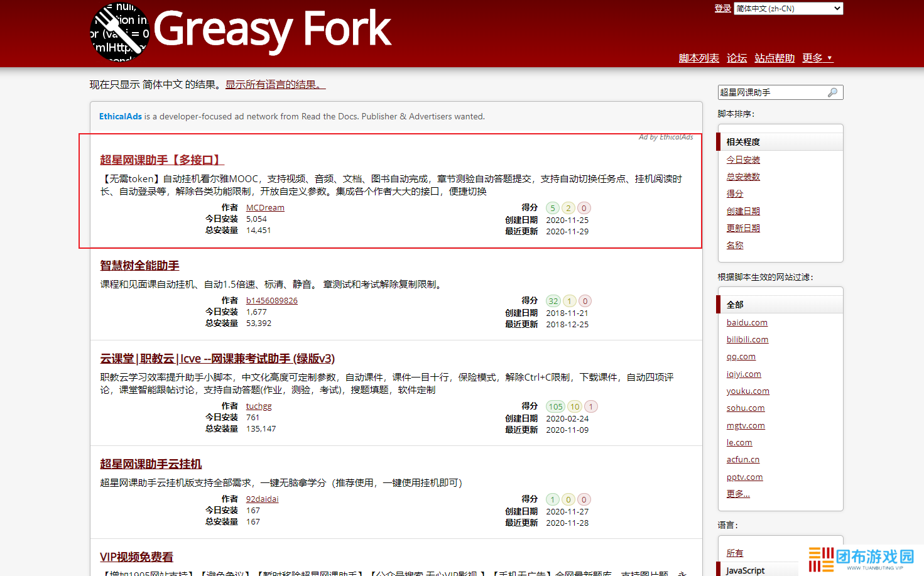
Task: Open author 92daidai profile
Action: point(262,499)
